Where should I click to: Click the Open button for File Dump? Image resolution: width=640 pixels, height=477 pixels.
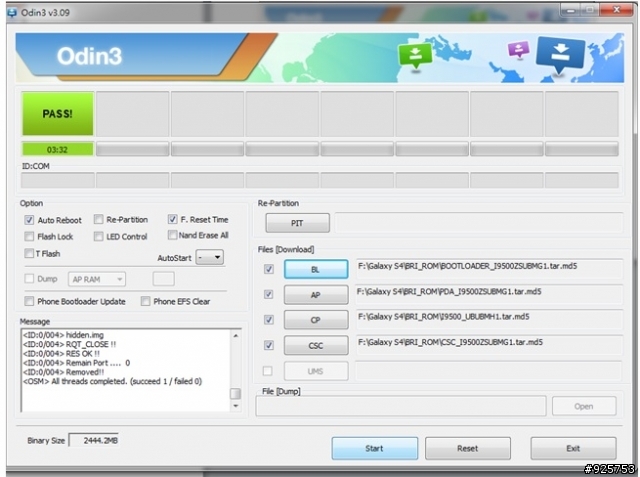[x=584, y=406]
